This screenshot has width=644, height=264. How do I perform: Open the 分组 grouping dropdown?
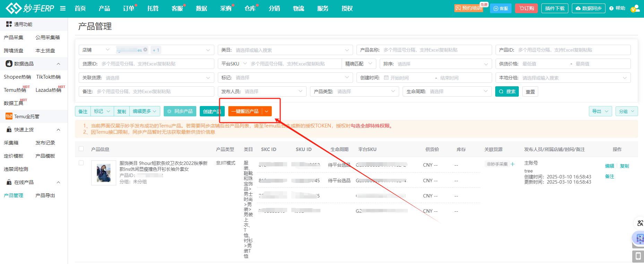pos(627,111)
